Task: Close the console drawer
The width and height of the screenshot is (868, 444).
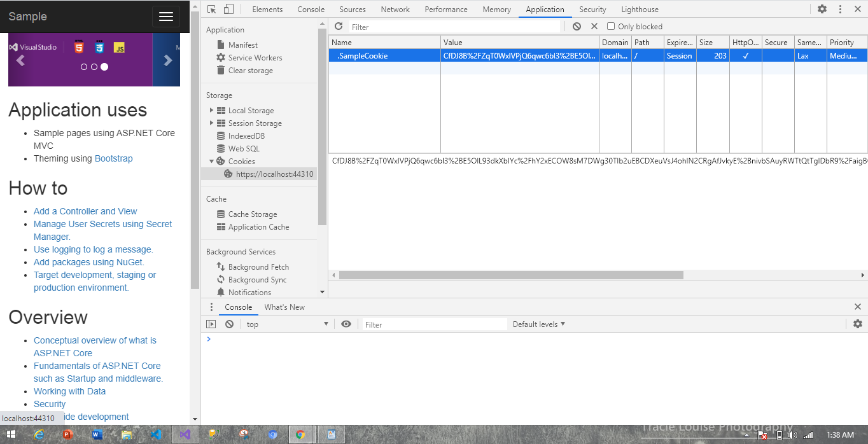Action: coord(858,307)
